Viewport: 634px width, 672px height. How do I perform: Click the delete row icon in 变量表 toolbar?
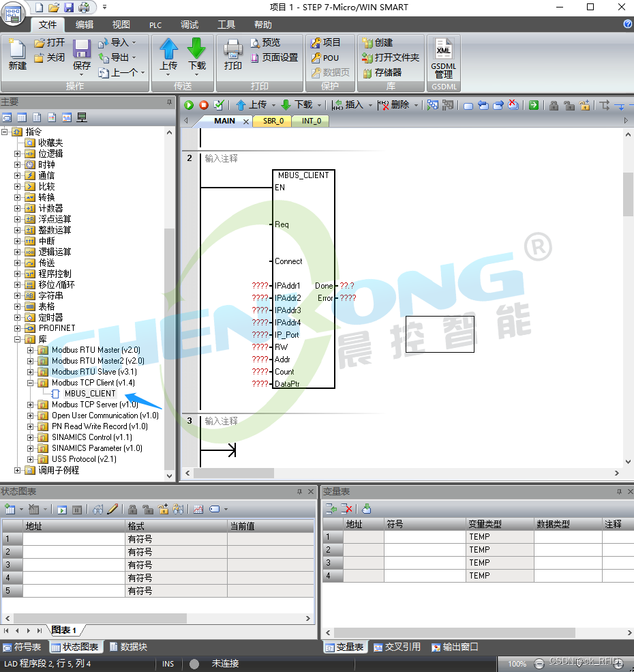click(x=346, y=509)
